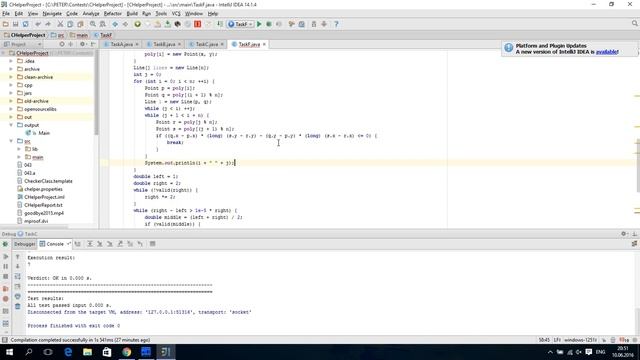Screen dimensions: 640x360
Task: Click the navigate Forward toolbar icon
Action: coord(125,24)
